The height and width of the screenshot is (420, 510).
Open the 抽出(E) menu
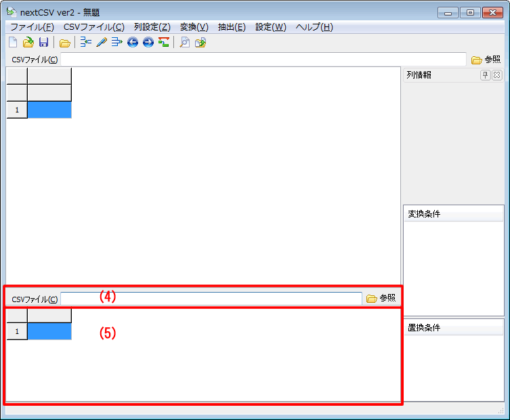[x=232, y=27]
